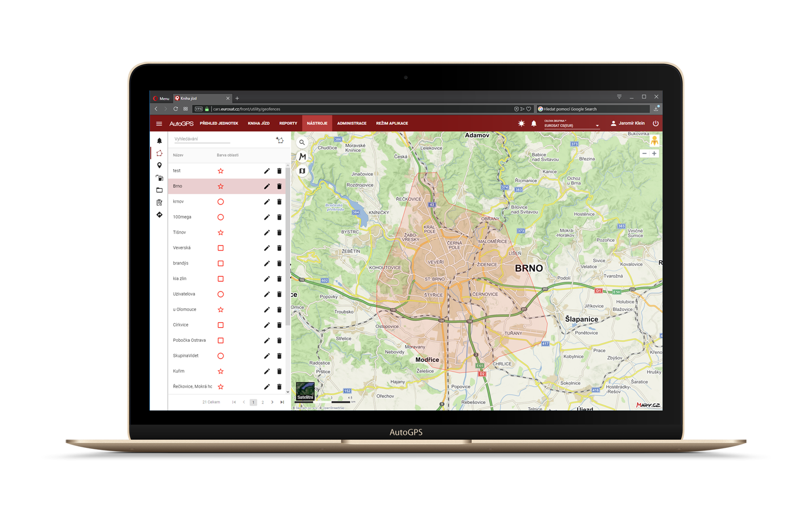The width and height of the screenshot is (812, 523).
Task: Open the clipboard icon in the left sidebar
Action: click(159, 203)
